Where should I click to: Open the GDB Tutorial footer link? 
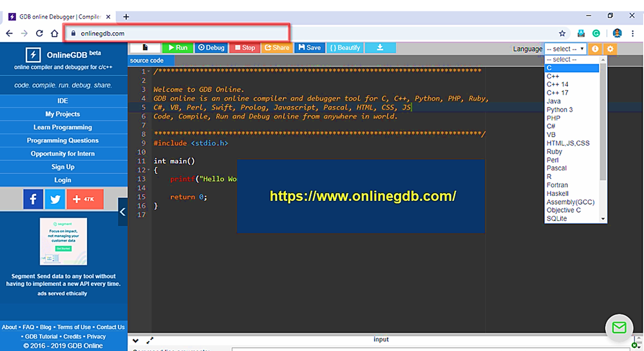(x=41, y=336)
